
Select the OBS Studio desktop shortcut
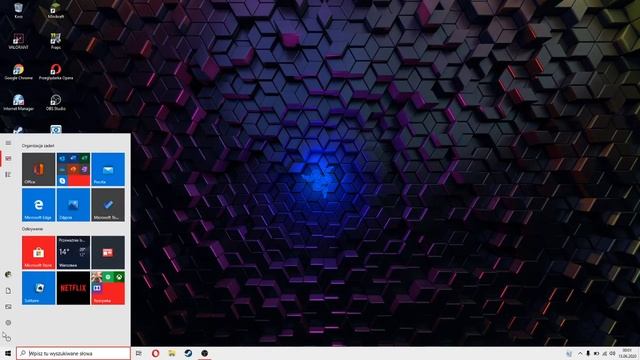(x=56, y=102)
